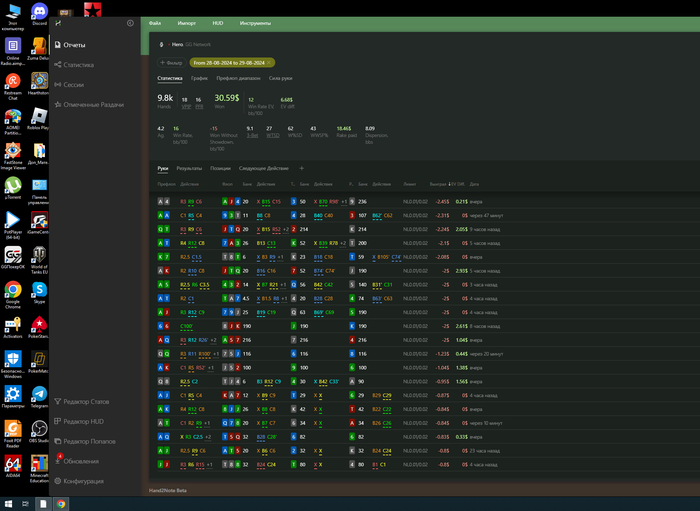Open the Импорт menu
Screen dimensions: 700x511
(x=187, y=23)
